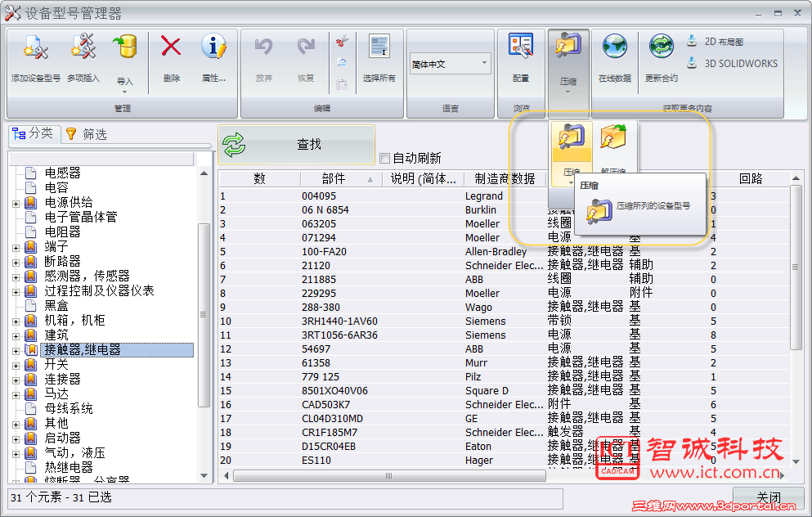Sort by the 部件 column header
This screenshot has width=812, height=517.
tap(341, 178)
